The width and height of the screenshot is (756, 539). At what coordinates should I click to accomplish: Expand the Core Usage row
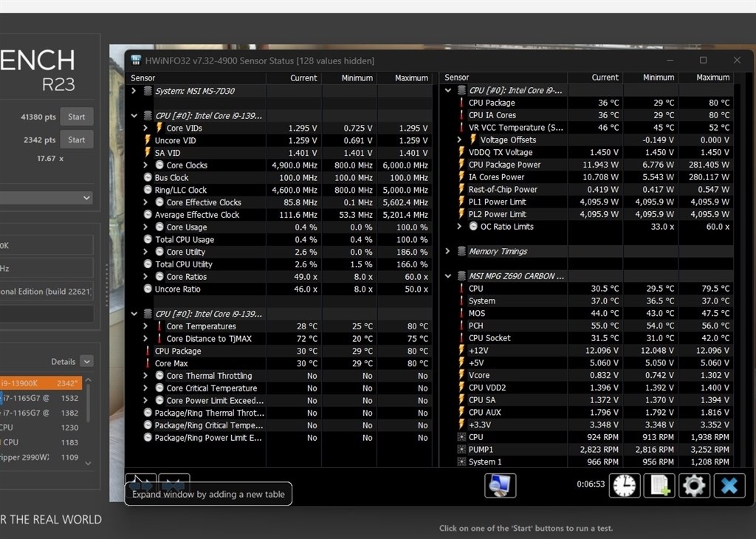pyautogui.click(x=145, y=227)
